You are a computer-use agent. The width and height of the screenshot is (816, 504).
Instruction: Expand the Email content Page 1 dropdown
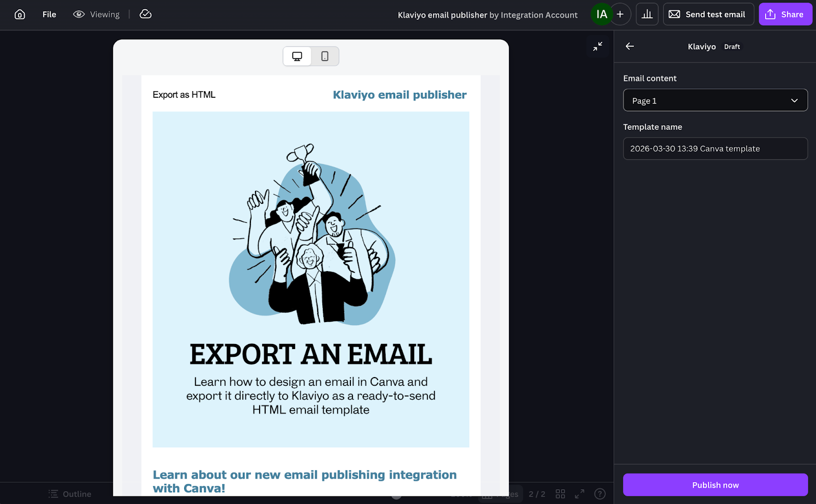[x=715, y=100]
